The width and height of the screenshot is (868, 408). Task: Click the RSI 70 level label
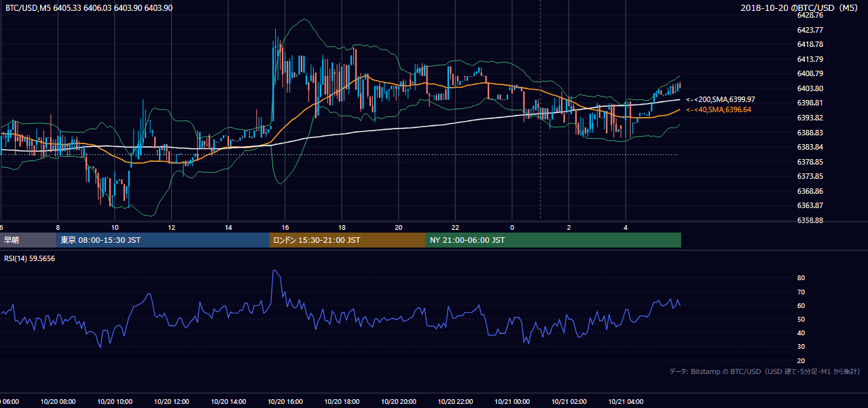coord(801,292)
